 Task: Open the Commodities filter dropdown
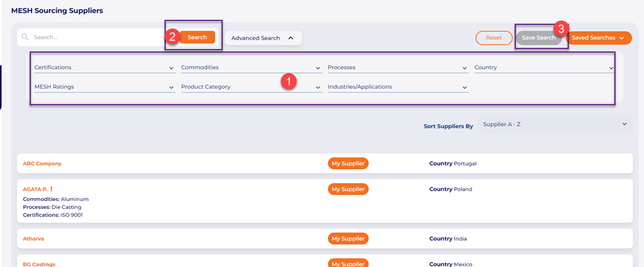tap(251, 67)
